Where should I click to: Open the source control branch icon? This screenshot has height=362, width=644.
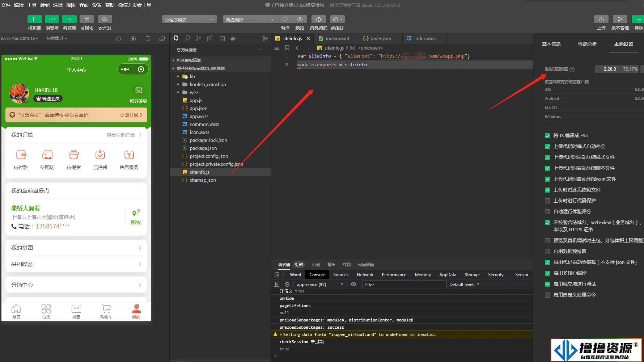tap(199, 38)
